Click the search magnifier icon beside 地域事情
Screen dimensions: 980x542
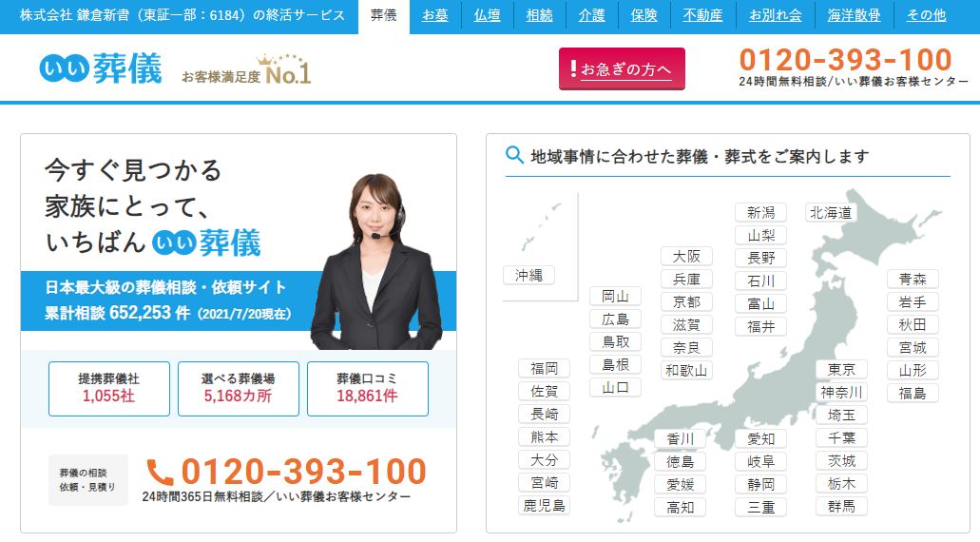(x=514, y=154)
